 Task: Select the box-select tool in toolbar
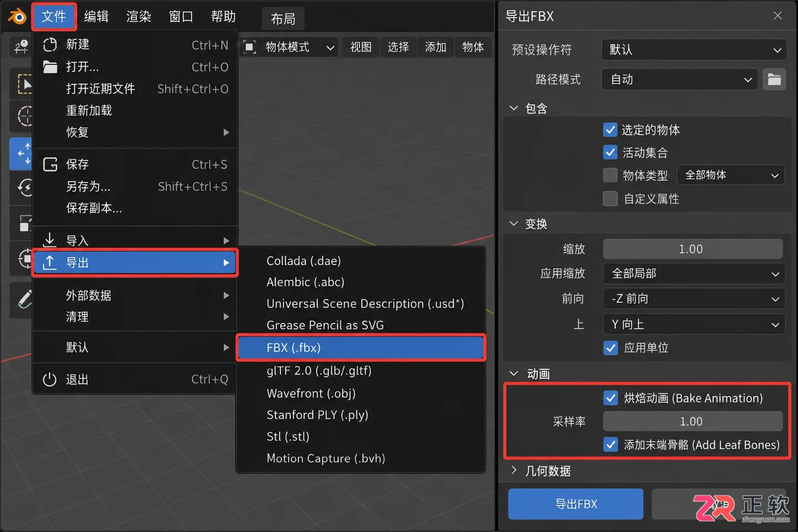22,85
